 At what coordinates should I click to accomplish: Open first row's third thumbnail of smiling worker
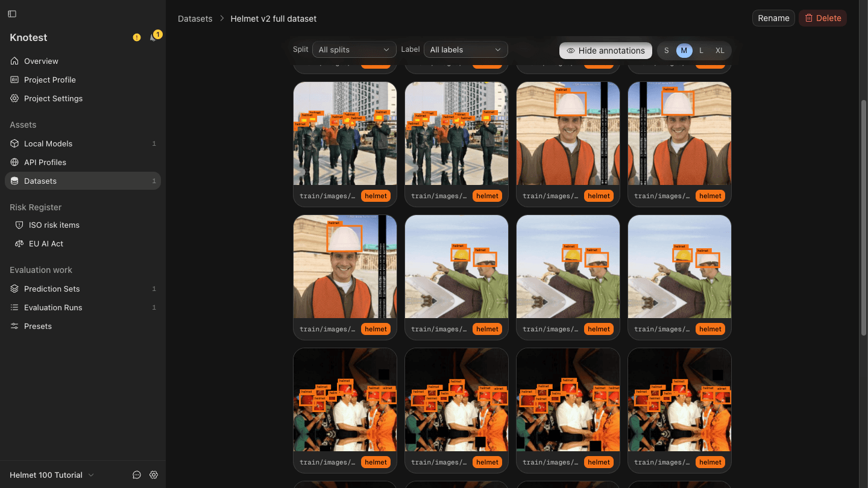click(568, 133)
